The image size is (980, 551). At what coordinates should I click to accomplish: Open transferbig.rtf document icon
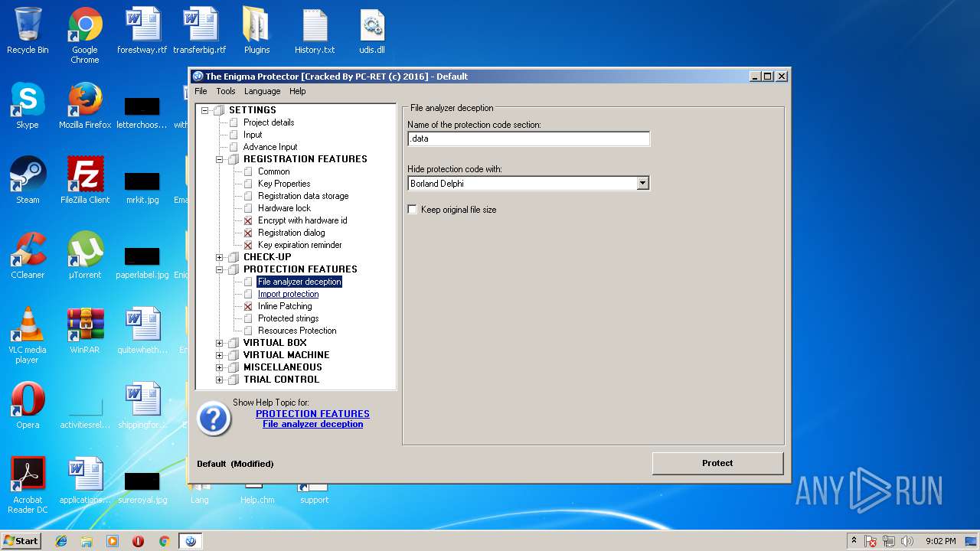[x=200, y=31]
